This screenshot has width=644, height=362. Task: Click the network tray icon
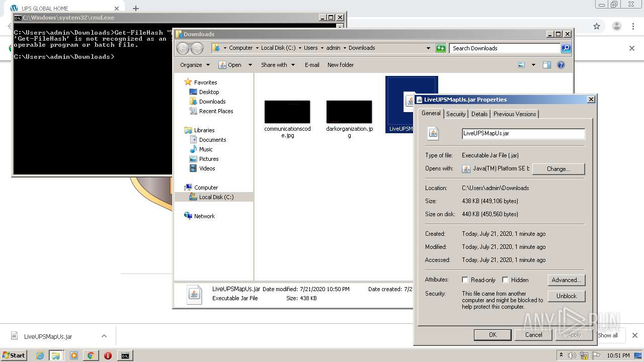tap(584, 355)
